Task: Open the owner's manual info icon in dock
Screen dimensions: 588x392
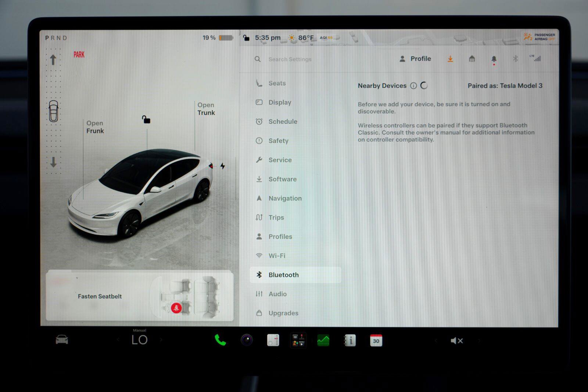Action: coord(349,341)
